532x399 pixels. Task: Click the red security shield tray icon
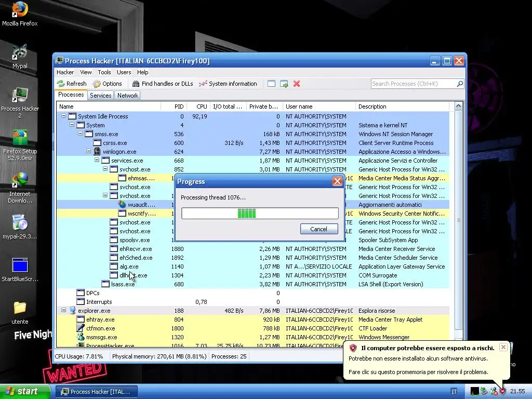pos(502,392)
